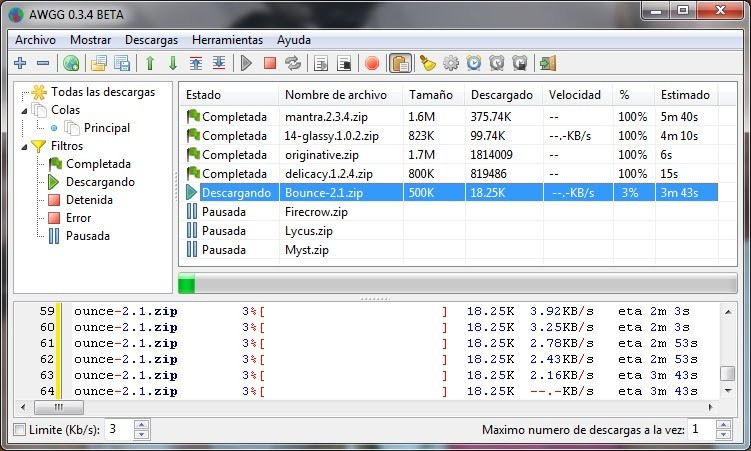This screenshot has height=451, width=751.
Task: Sort by the % column header
Action: point(634,95)
